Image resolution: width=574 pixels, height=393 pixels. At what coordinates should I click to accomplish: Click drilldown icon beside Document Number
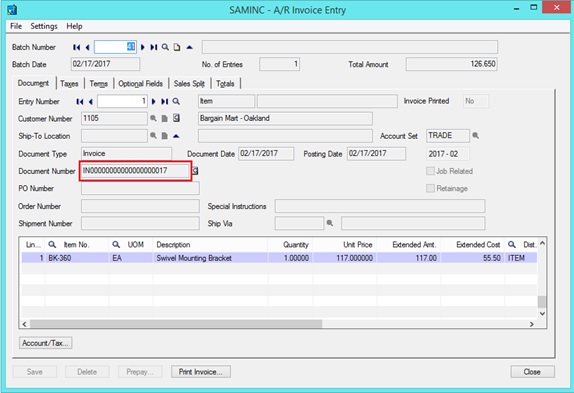coord(195,171)
